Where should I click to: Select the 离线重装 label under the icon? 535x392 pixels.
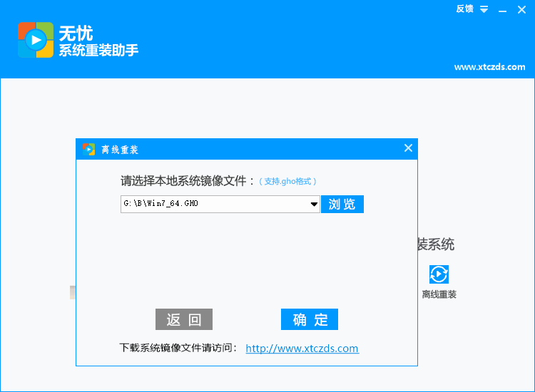[439, 294]
